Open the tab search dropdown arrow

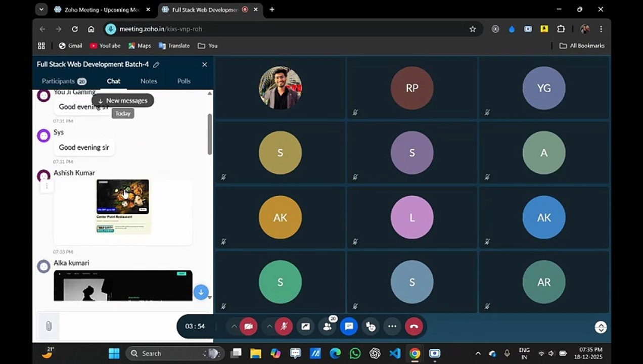point(41,10)
